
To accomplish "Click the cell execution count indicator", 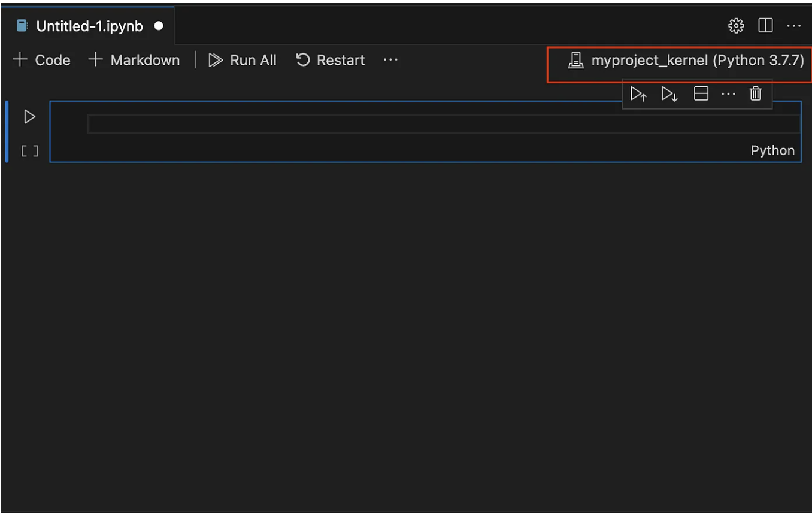I will pyautogui.click(x=29, y=150).
